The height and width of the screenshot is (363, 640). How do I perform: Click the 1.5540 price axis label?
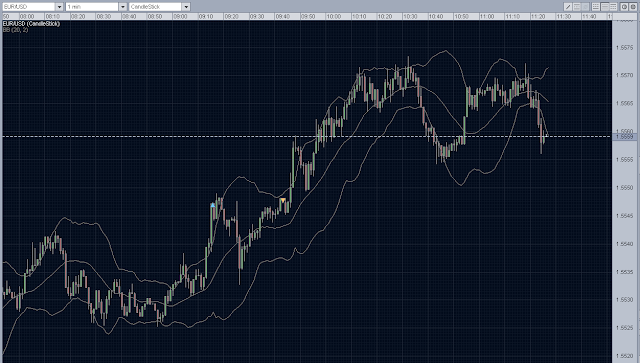(624, 244)
